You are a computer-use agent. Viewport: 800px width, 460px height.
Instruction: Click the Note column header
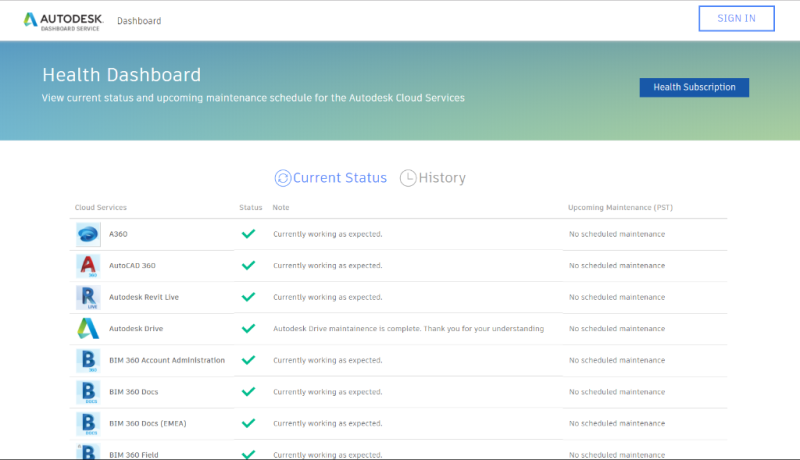[281, 208]
